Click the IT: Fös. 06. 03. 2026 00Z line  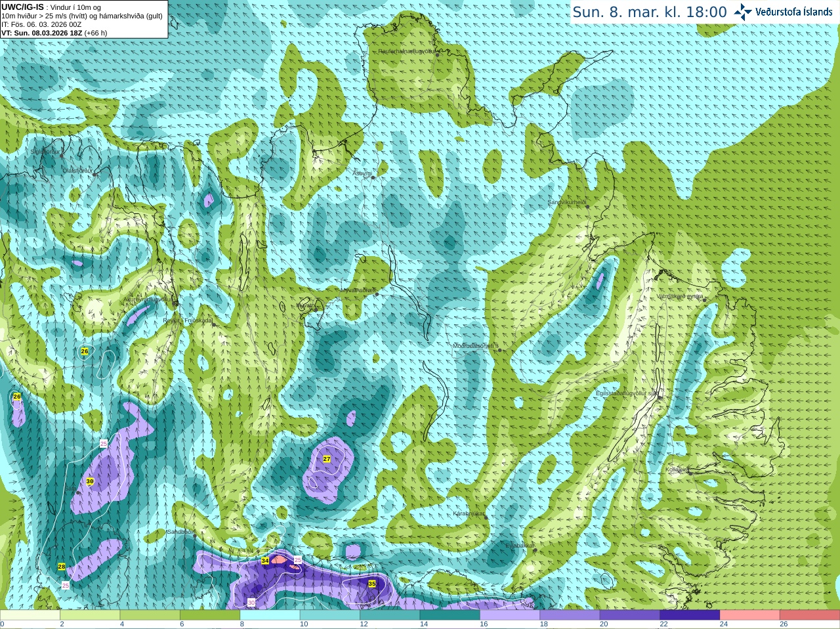(x=41, y=24)
